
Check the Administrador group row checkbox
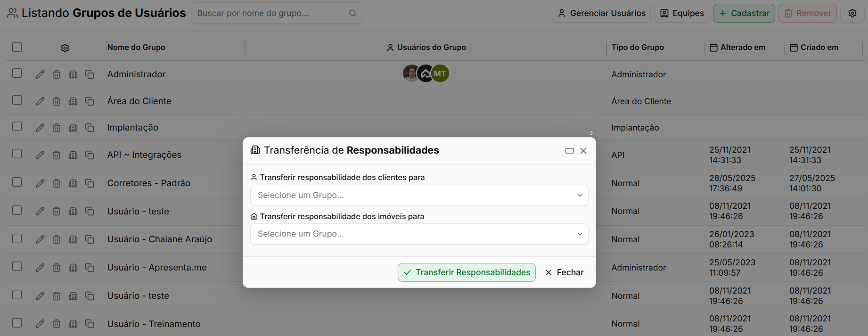pyautogui.click(x=17, y=73)
